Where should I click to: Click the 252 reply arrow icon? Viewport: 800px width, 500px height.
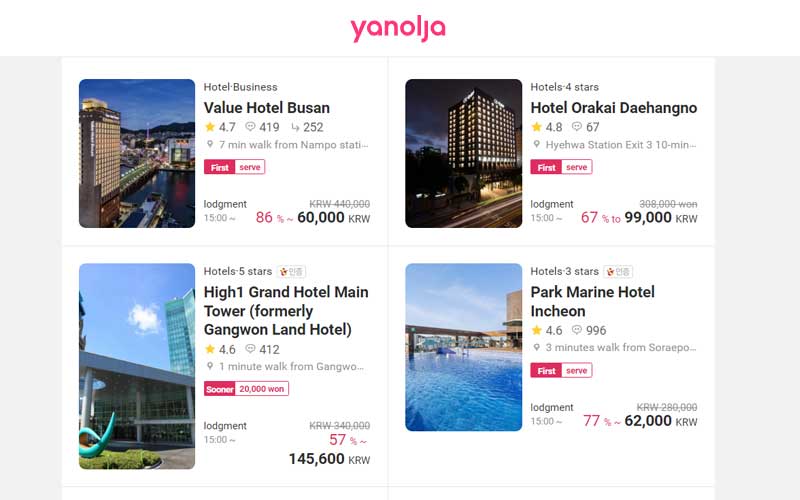coord(295,127)
